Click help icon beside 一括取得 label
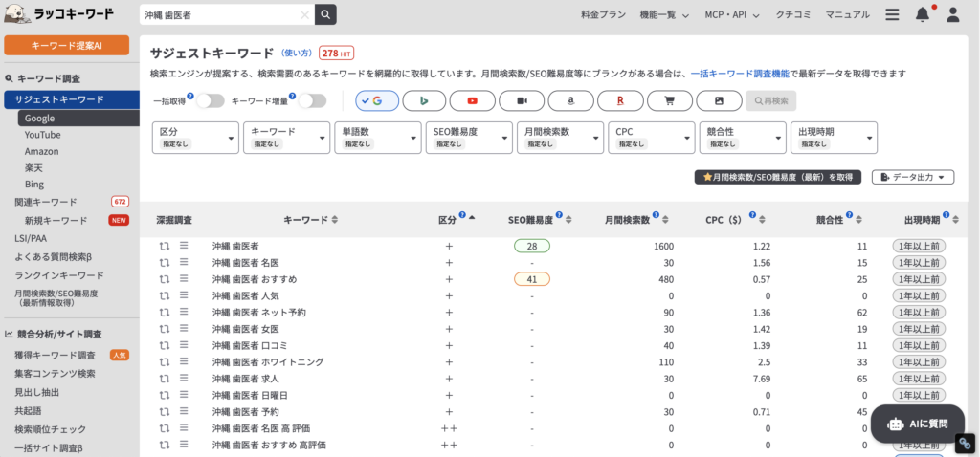Viewport: 980px width, 457px height. pyautogui.click(x=190, y=97)
